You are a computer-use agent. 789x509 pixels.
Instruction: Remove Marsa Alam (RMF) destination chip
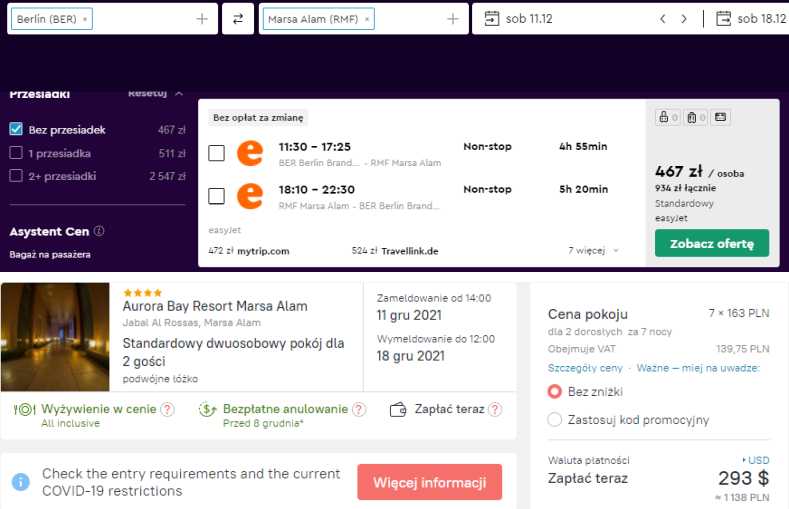pos(367,19)
